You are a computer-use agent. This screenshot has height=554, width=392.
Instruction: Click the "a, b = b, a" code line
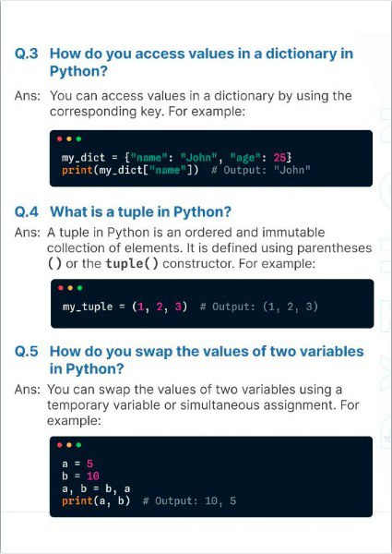pyautogui.click(x=96, y=488)
